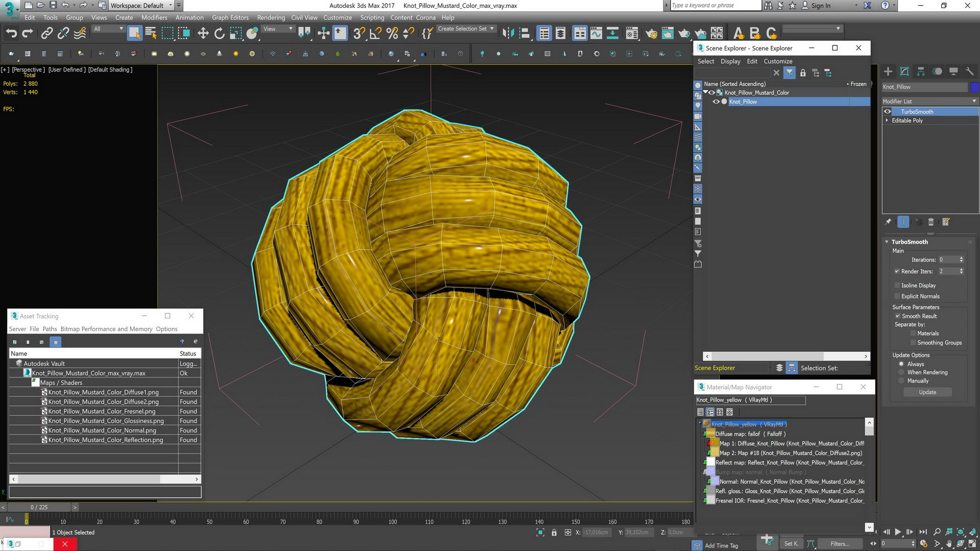
Task: Click the TurboSmooth Update button
Action: [x=927, y=392]
